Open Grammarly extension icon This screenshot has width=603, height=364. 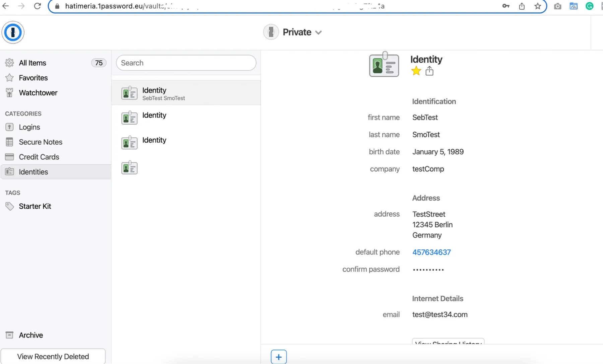[589, 6]
